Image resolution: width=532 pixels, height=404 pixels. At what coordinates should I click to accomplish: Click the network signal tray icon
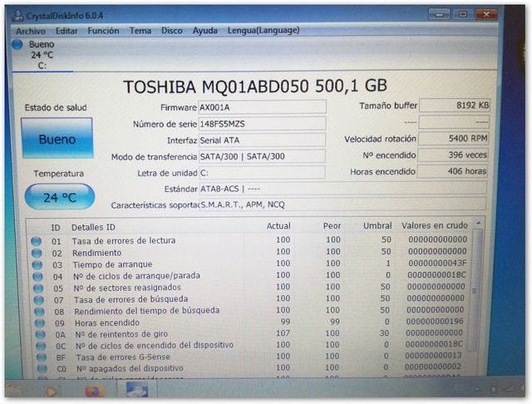tap(510, 387)
